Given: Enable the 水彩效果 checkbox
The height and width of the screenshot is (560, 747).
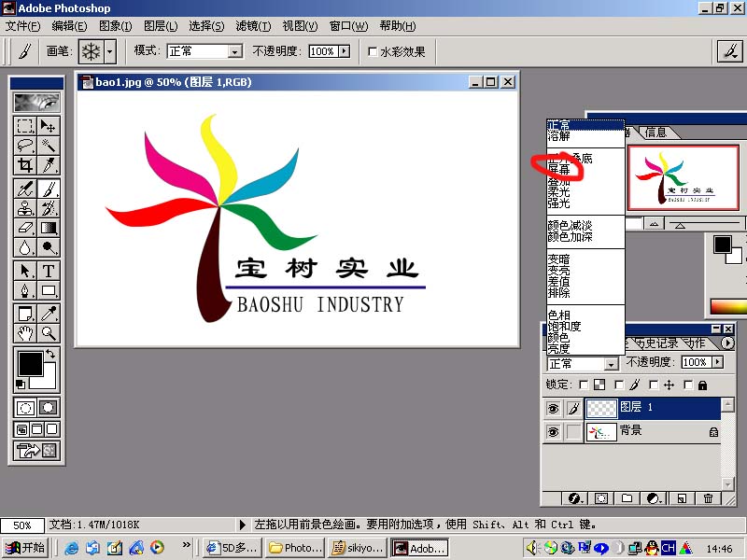Looking at the screenshot, I should (x=373, y=51).
